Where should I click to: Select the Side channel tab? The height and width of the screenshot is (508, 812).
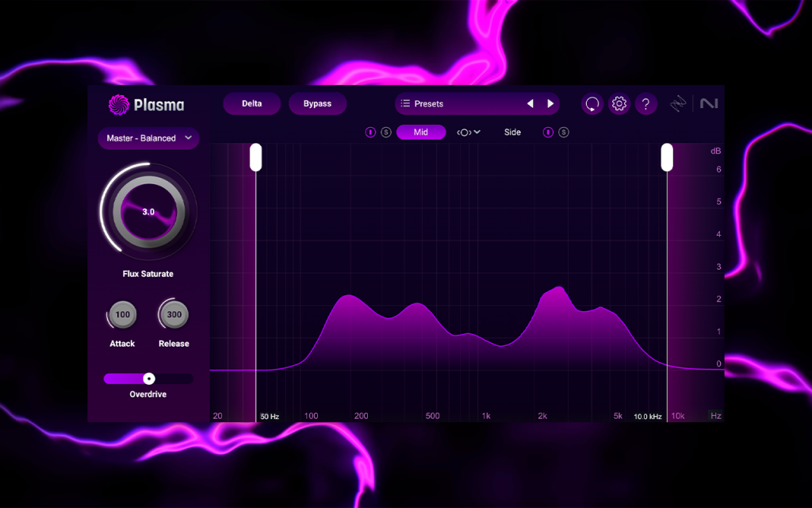tap(513, 133)
